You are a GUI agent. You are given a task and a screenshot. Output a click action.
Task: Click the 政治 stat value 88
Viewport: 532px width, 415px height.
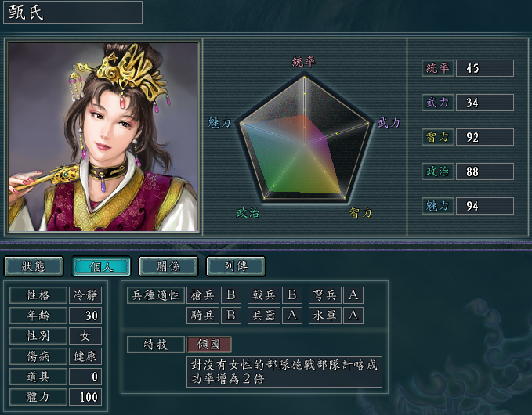tap(484, 171)
